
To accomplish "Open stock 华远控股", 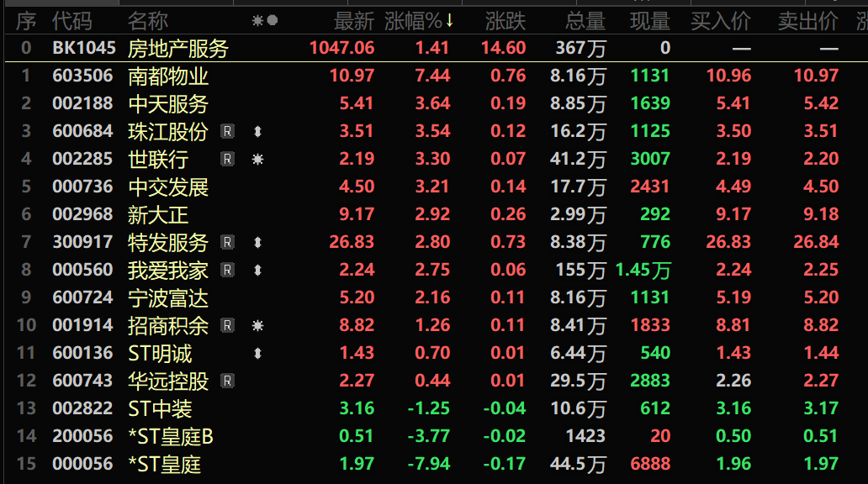I will click(168, 381).
